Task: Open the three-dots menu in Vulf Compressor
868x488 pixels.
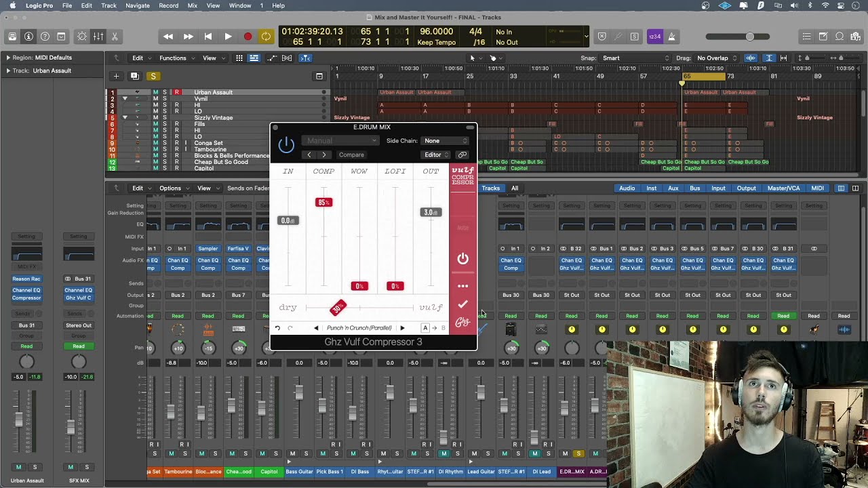Action: click(x=462, y=286)
